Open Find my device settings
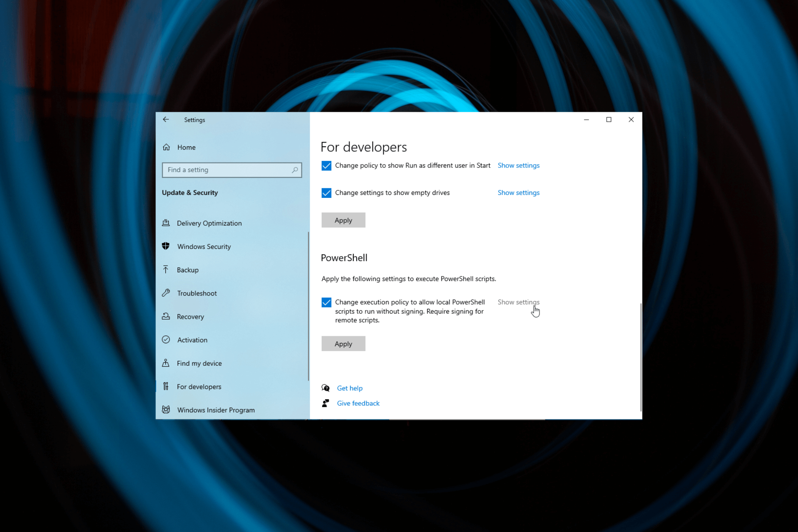 [x=198, y=363]
